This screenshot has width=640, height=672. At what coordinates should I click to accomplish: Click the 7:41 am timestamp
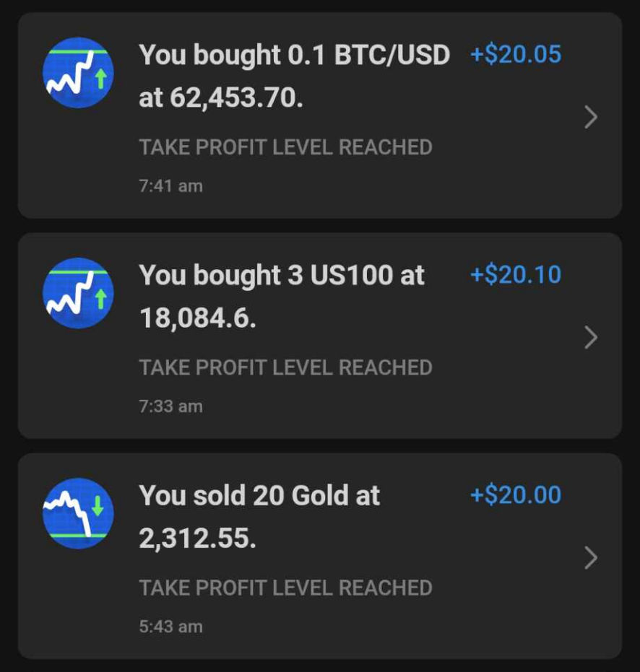coord(170,186)
